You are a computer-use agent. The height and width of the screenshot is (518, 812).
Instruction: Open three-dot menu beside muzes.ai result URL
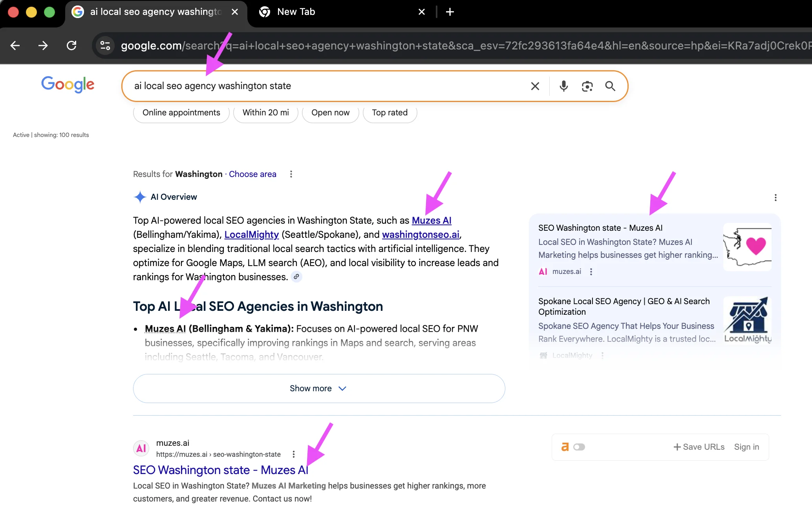click(293, 454)
